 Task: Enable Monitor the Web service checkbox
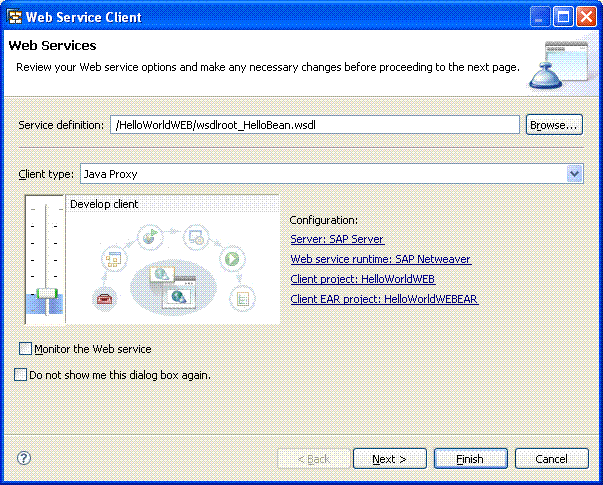point(26,349)
